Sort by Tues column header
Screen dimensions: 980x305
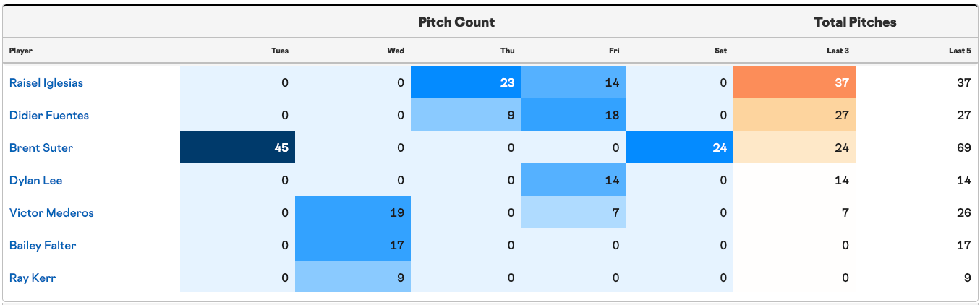pos(280,51)
